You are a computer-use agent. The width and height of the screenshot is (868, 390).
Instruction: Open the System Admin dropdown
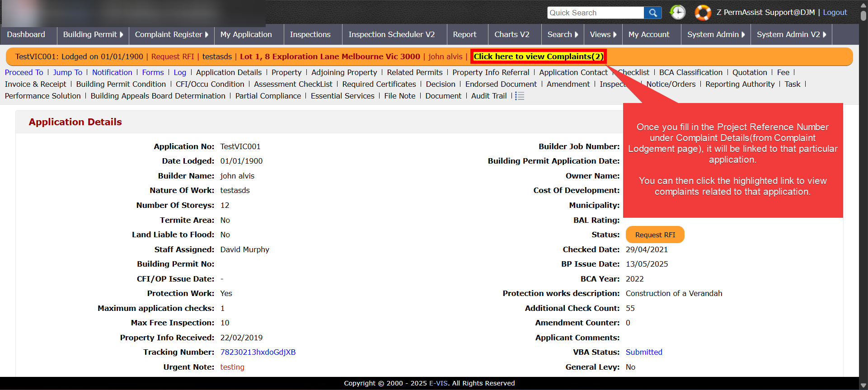pos(716,34)
